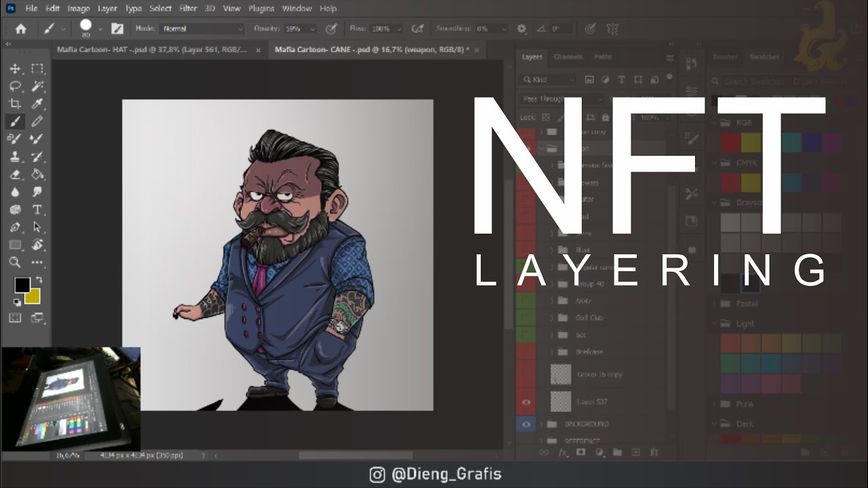Open the brush Mode dropdown set to Normal
This screenshot has width=868, height=488.
(202, 28)
